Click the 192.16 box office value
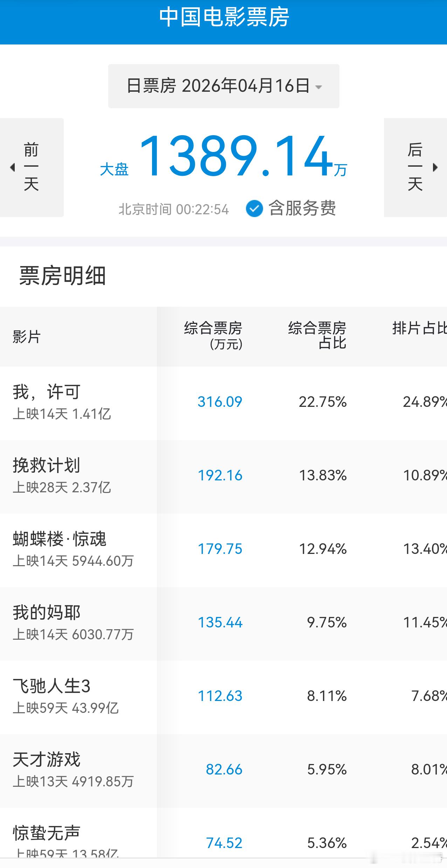 (x=220, y=475)
